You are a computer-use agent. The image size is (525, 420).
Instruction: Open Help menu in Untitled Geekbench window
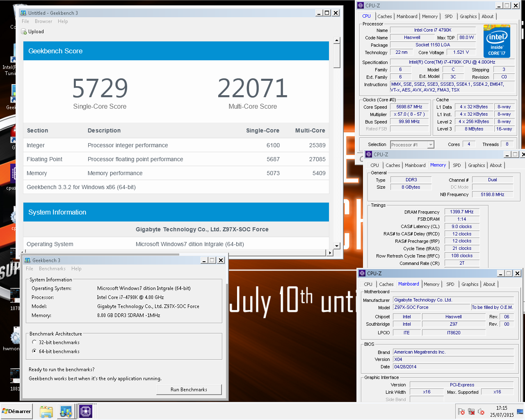[x=63, y=21]
